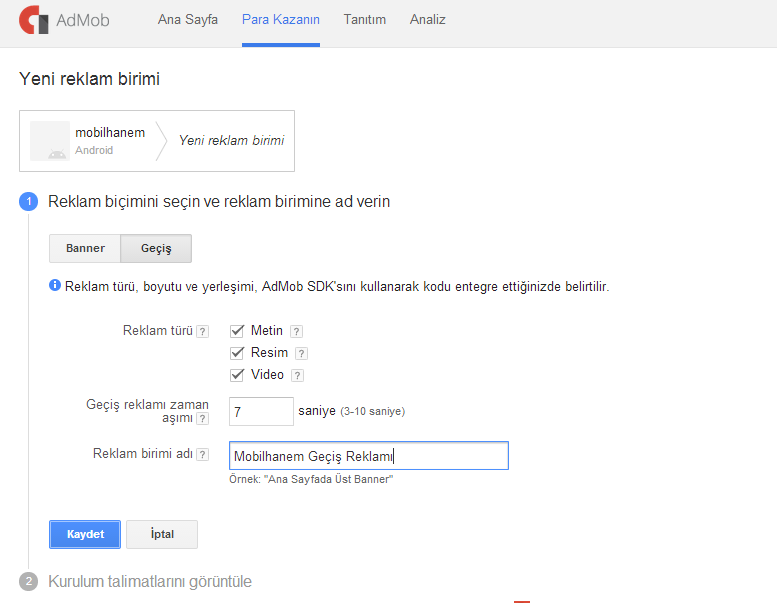The width and height of the screenshot is (777, 603).
Task: Expand step 2 Kurulum talimatlarını görüntüle
Action: (150, 581)
